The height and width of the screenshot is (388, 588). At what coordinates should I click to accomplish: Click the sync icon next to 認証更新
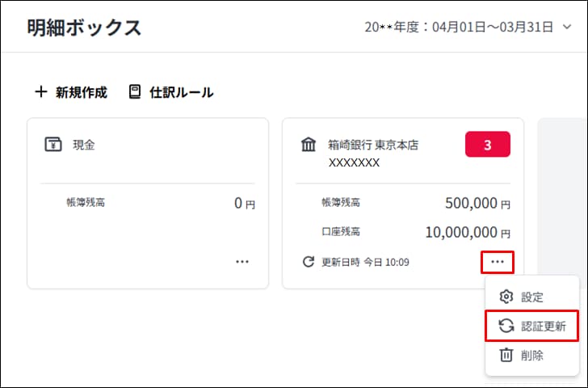point(506,326)
